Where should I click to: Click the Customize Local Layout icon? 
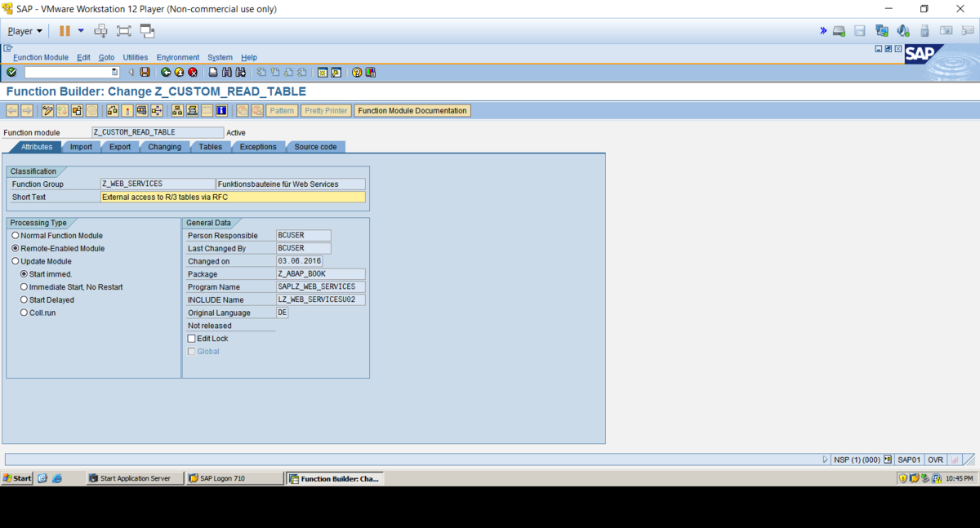click(371, 73)
